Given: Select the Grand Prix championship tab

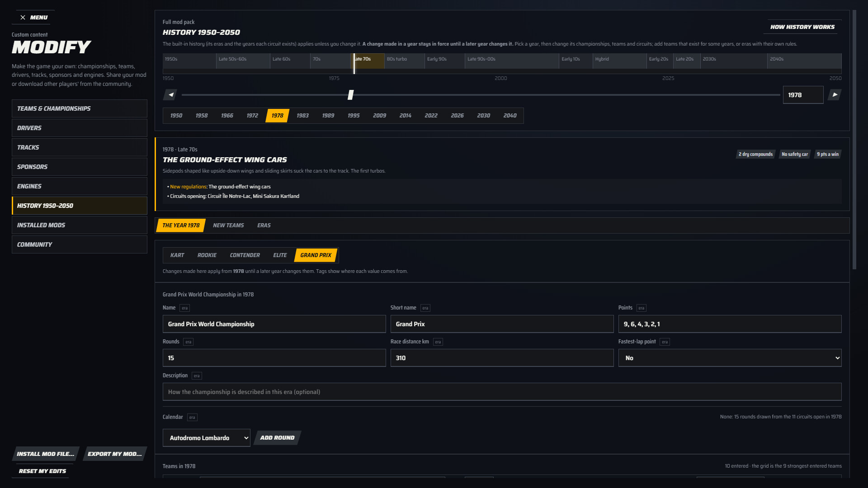Looking at the screenshot, I should 316,255.
